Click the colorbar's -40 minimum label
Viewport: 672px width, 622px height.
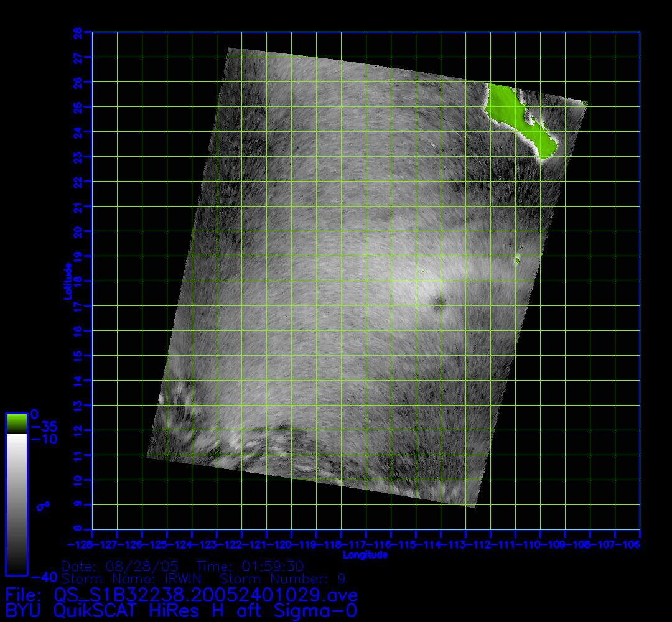click(x=44, y=576)
